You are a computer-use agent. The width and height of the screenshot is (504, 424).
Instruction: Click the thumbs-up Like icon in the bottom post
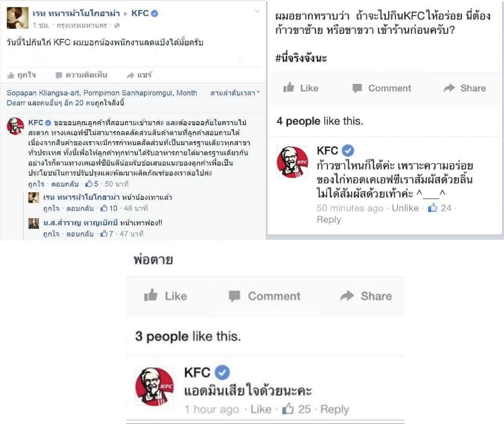(x=151, y=295)
